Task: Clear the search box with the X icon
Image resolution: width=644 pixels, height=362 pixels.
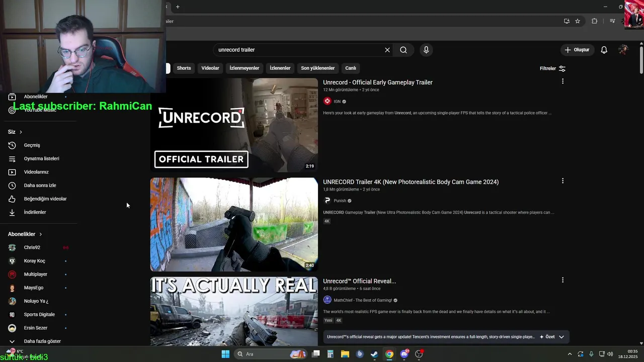Action: 387,50
